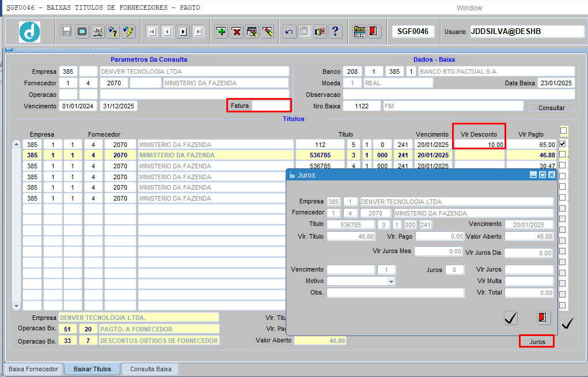Go to next record arrow icon

click(183, 32)
